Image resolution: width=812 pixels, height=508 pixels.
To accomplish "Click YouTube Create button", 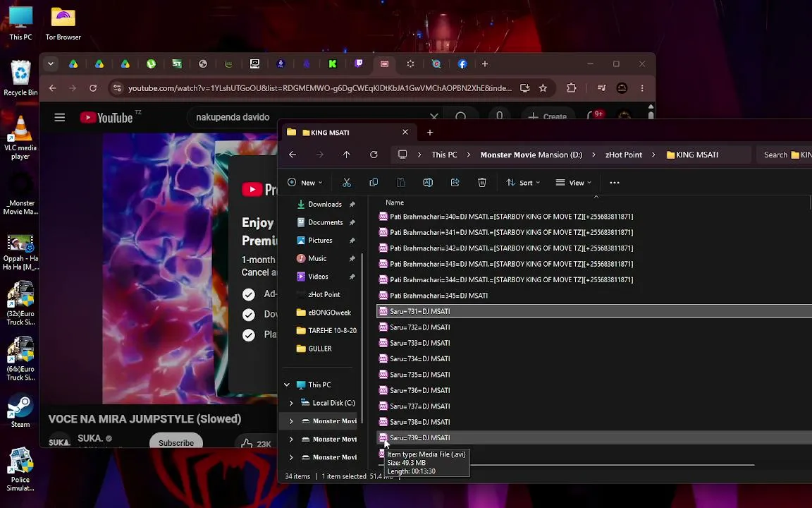I will (x=548, y=116).
